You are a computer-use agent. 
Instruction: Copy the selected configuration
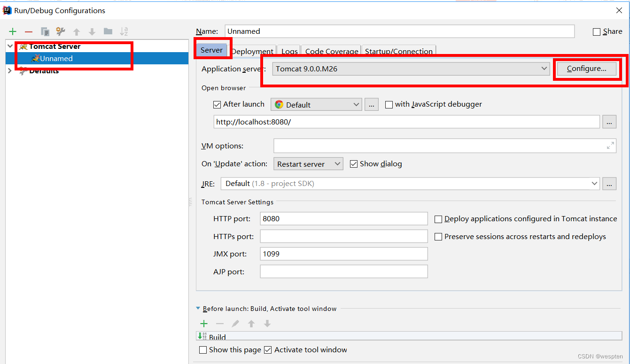[45, 31]
